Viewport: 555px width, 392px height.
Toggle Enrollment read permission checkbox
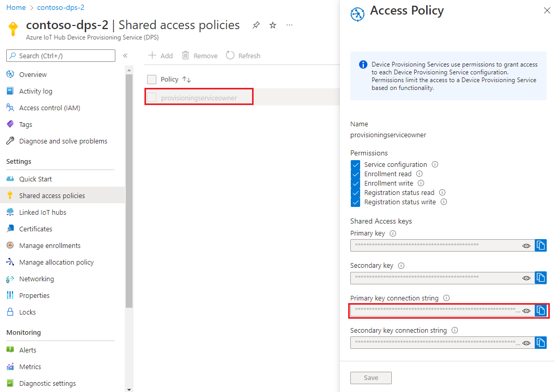355,174
